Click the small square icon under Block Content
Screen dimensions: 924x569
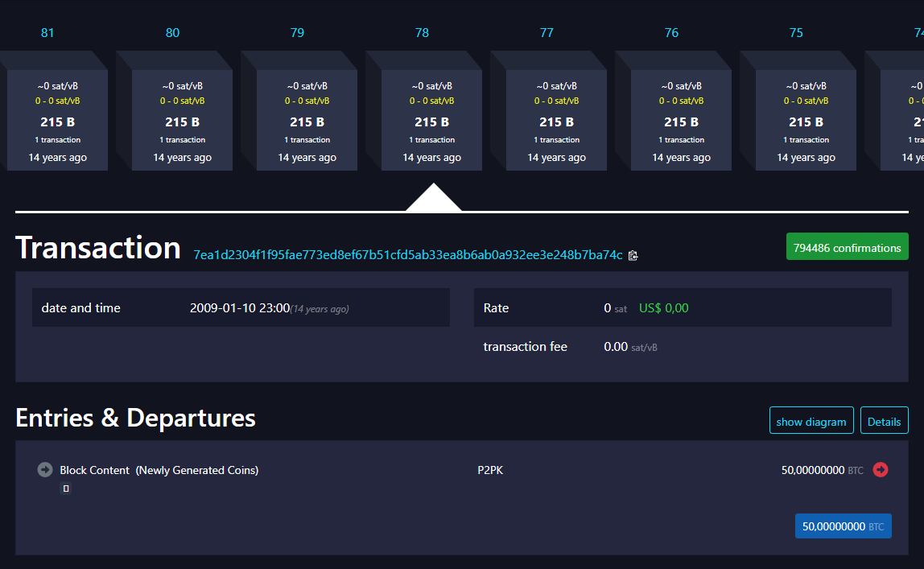click(66, 489)
